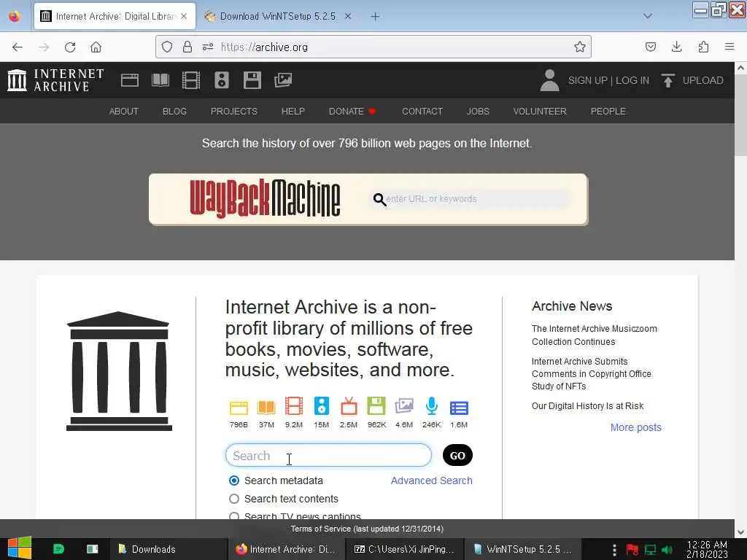The height and width of the screenshot is (560, 747).
Task: Click the 796B web pages icon
Action: [x=239, y=408]
